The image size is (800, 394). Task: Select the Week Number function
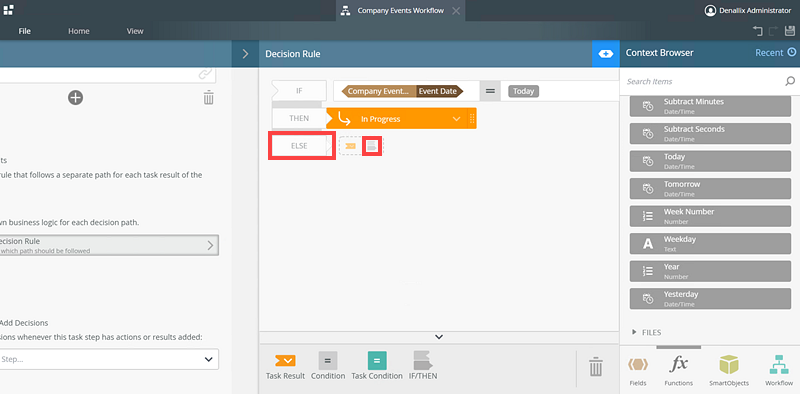[x=710, y=216]
